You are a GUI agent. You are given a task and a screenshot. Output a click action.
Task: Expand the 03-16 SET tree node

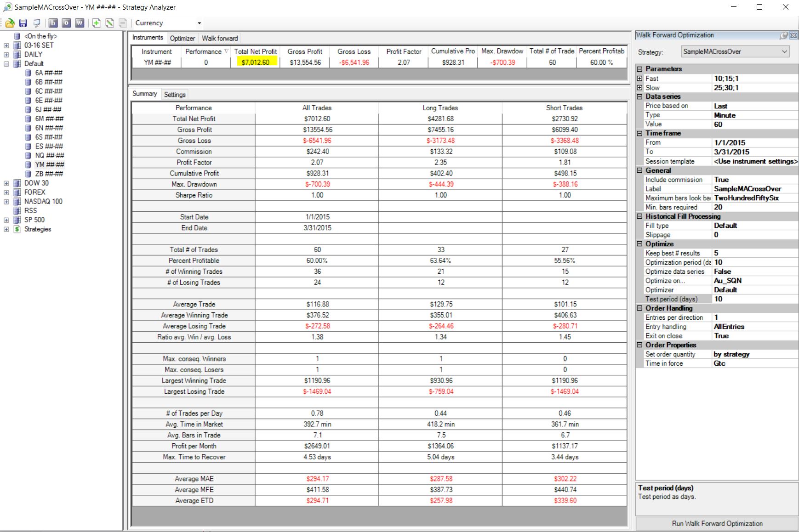[x=6, y=45]
